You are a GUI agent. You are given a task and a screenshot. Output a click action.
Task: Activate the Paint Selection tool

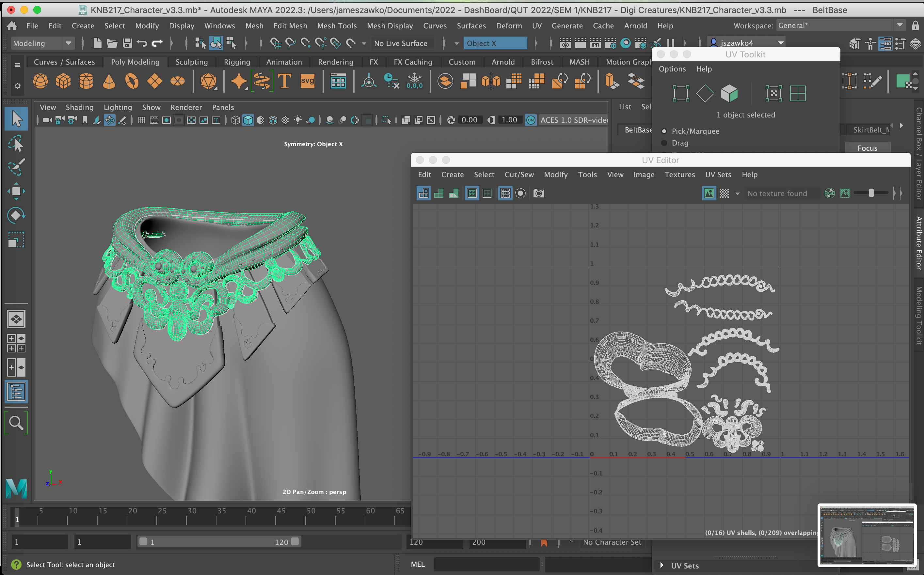(16, 167)
